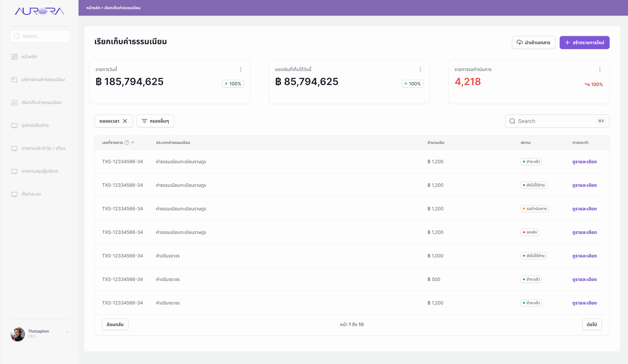Image resolution: width=628 pixels, height=364 pixels.
Task: Open อุปกรณ์รับชำระ in sidebar menu
Action: coord(35,125)
